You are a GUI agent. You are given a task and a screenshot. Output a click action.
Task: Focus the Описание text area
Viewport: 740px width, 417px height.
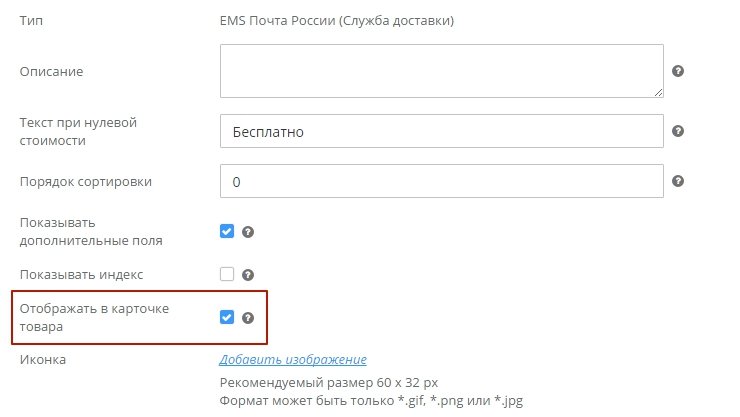[441, 71]
